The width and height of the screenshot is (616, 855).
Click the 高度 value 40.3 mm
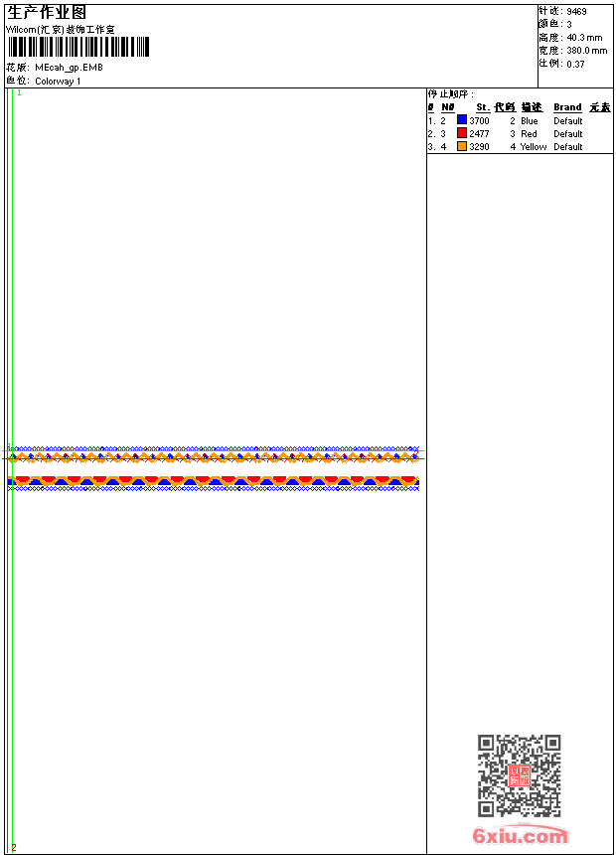[584, 38]
